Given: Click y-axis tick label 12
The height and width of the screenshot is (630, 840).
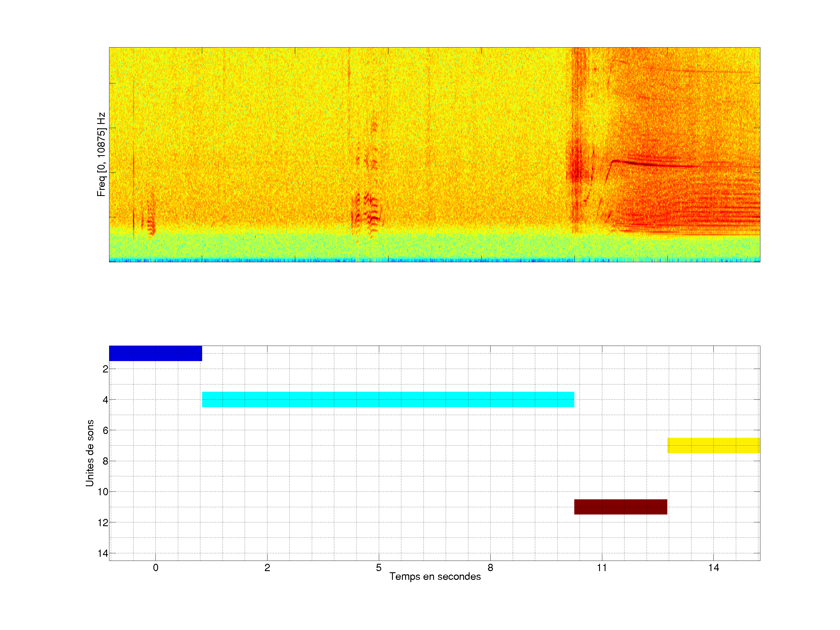Looking at the screenshot, I should [x=103, y=523].
